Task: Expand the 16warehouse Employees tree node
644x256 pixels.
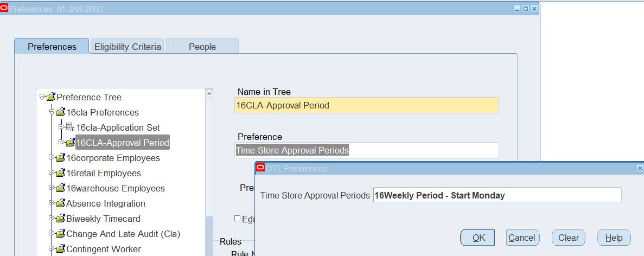Action: click(x=52, y=188)
